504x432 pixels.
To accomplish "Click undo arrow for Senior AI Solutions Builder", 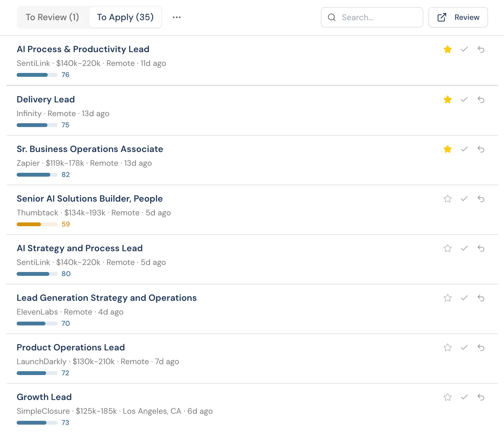I will (x=481, y=199).
